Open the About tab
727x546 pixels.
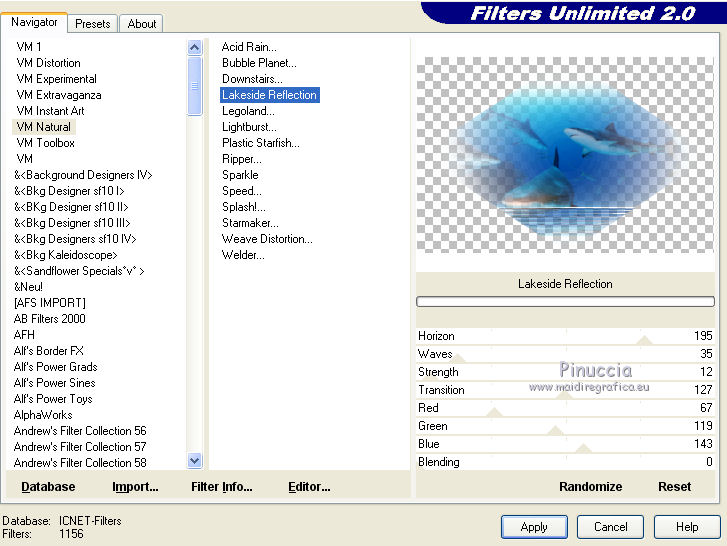(x=141, y=24)
